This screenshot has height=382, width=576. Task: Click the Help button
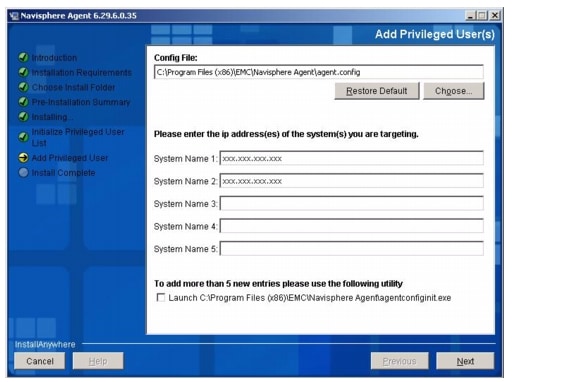(x=98, y=361)
